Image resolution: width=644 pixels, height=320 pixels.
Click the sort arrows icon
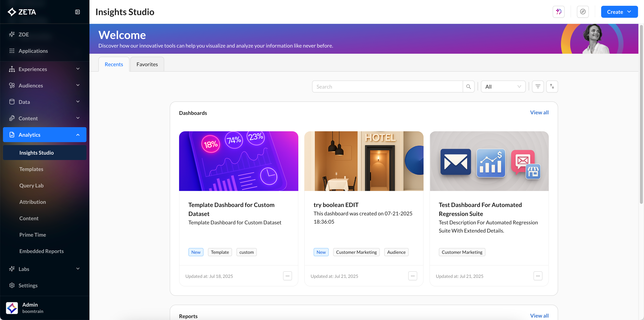point(552,87)
